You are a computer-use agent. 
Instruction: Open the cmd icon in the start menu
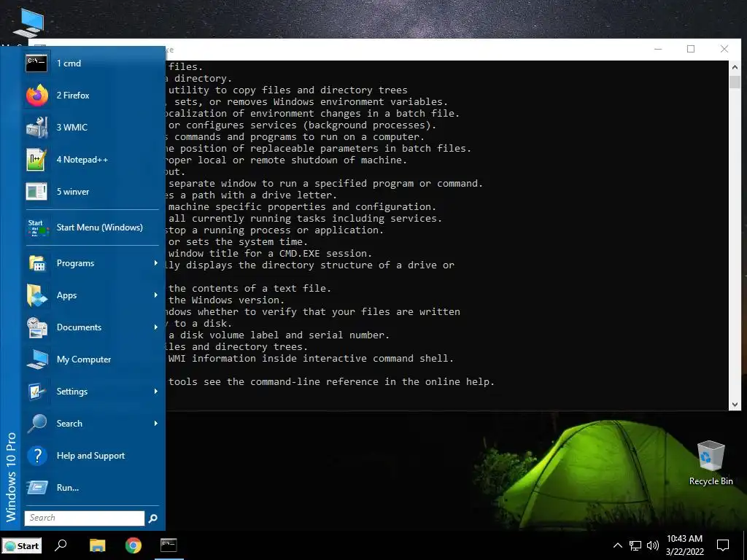click(36, 63)
